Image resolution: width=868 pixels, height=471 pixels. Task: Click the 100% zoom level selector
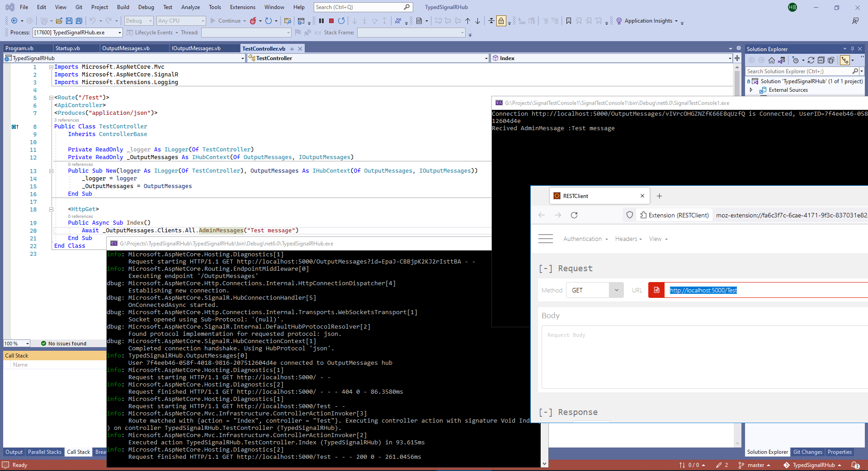point(16,344)
